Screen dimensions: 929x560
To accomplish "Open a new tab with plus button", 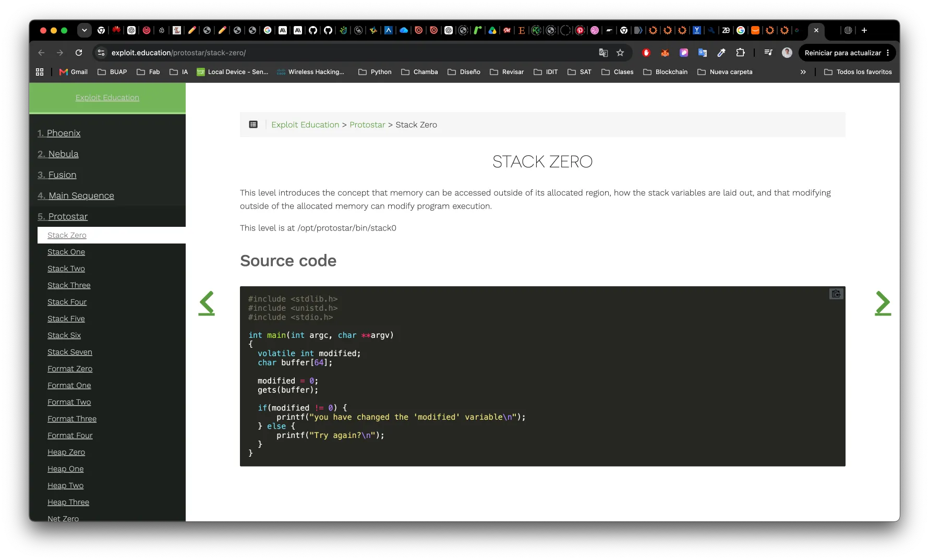I will [x=864, y=30].
